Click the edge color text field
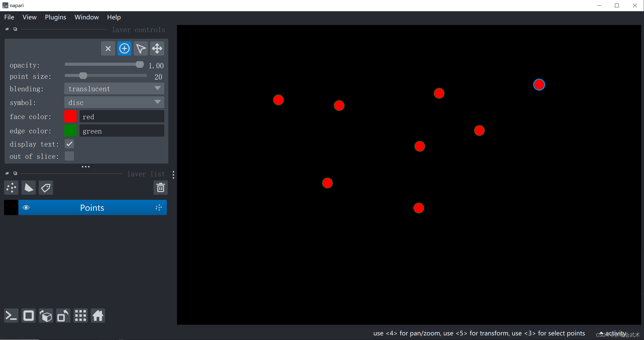This screenshot has height=340, width=644. (x=122, y=130)
